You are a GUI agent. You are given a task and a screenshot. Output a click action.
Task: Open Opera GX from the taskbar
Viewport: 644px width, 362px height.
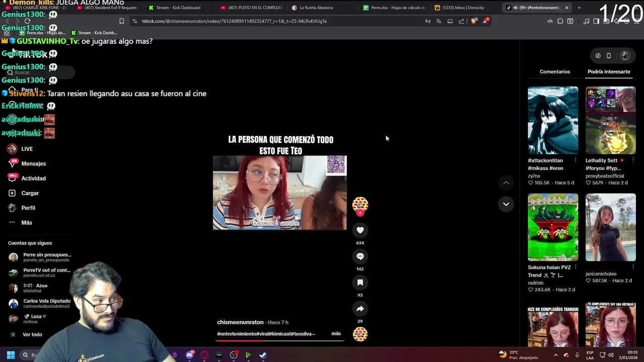[x=204, y=355]
